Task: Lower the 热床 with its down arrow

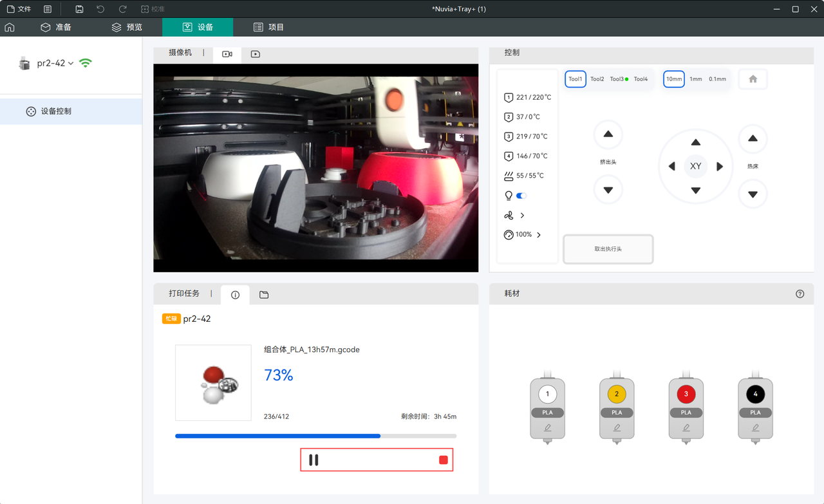Action: pyautogui.click(x=753, y=194)
